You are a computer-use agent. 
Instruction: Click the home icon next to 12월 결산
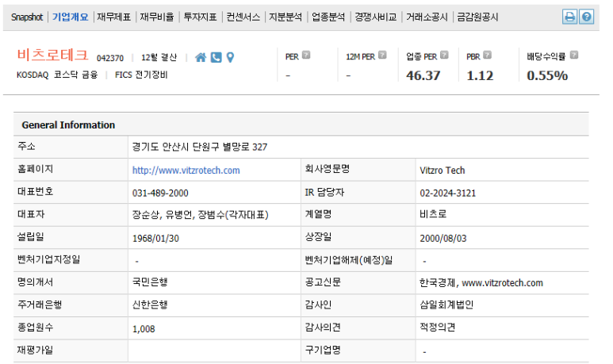[x=201, y=57]
